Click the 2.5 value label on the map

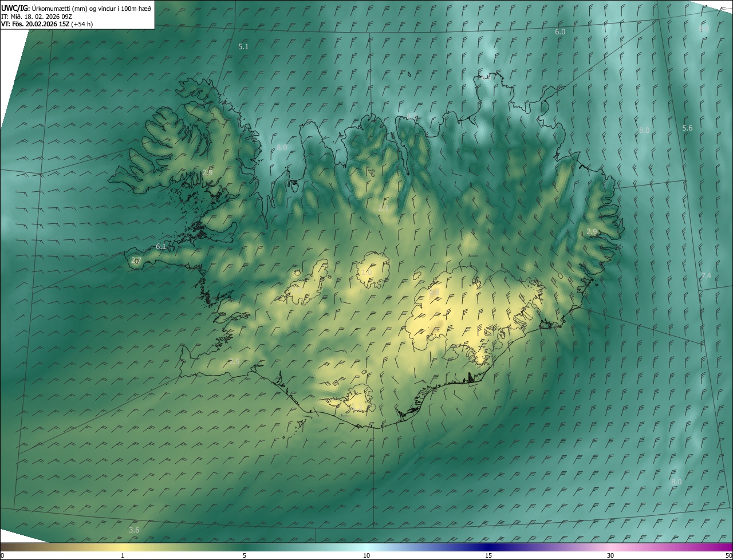click(234, 362)
